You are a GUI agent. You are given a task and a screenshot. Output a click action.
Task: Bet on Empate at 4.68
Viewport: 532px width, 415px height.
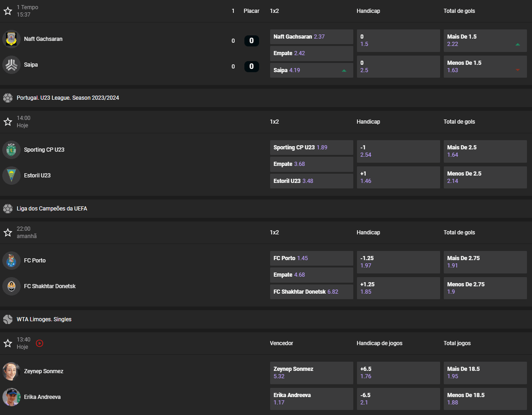point(311,275)
